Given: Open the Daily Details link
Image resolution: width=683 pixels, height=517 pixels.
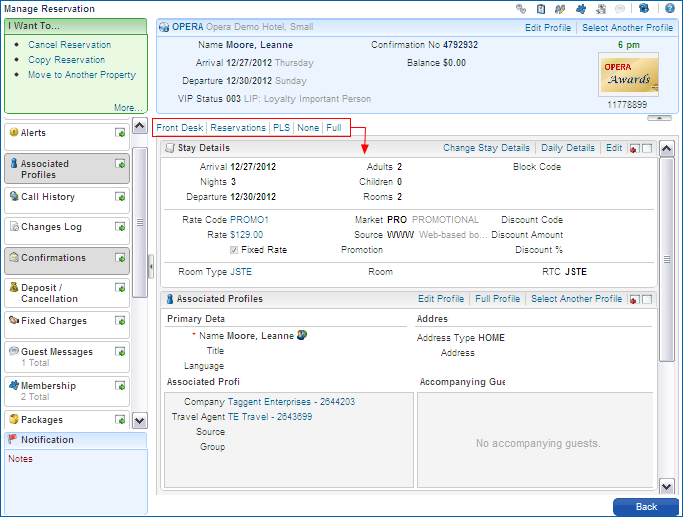Looking at the screenshot, I should pyautogui.click(x=568, y=148).
